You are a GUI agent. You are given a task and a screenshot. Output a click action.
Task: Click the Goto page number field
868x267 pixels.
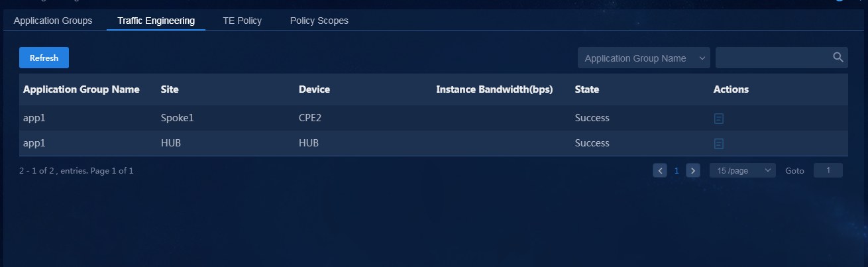coord(828,170)
